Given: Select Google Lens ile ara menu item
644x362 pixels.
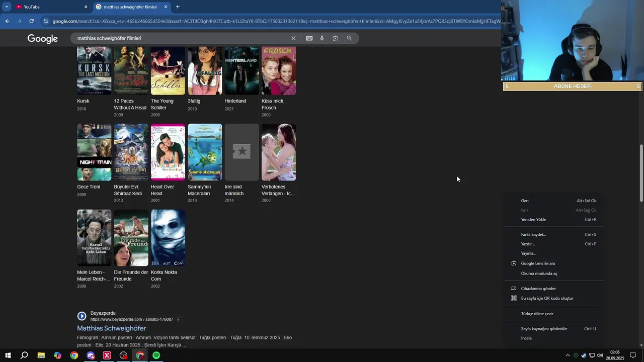Looking at the screenshot, I should [x=553, y=263].
